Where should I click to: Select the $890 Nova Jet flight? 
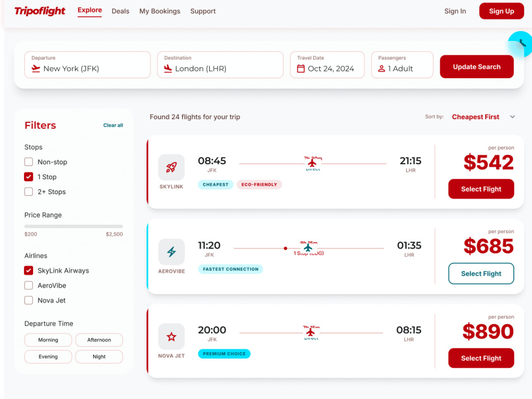pos(481,358)
